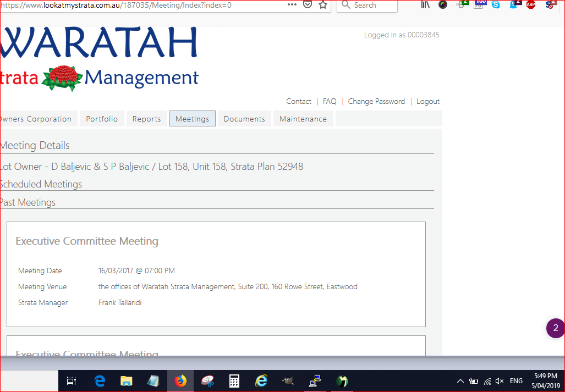Open the Skype extension icon

coord(496,5)
